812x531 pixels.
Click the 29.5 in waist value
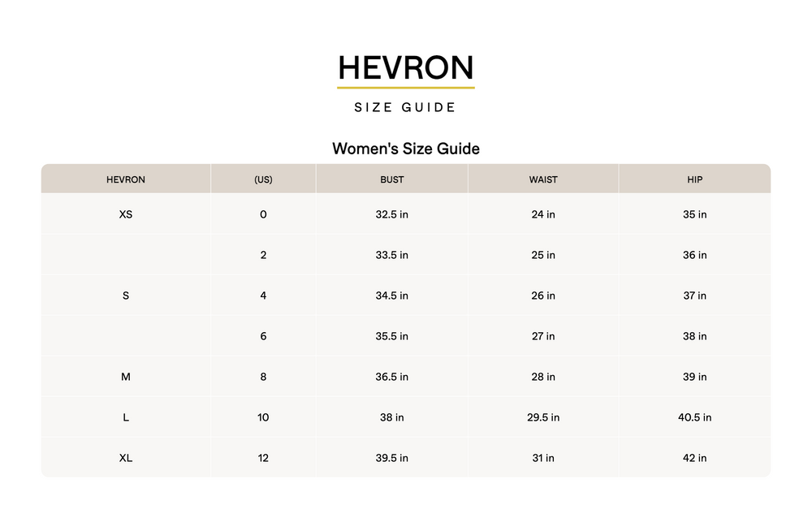pos(543,417)
